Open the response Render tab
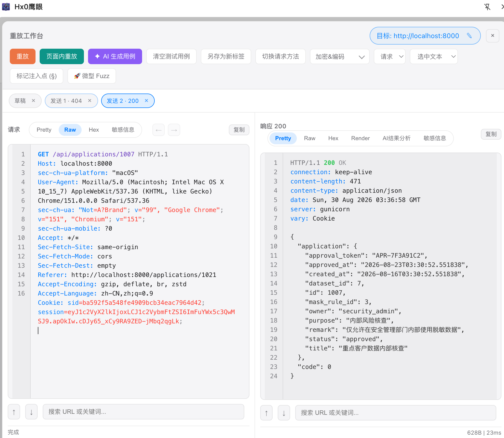 click(x=360, y=138)
